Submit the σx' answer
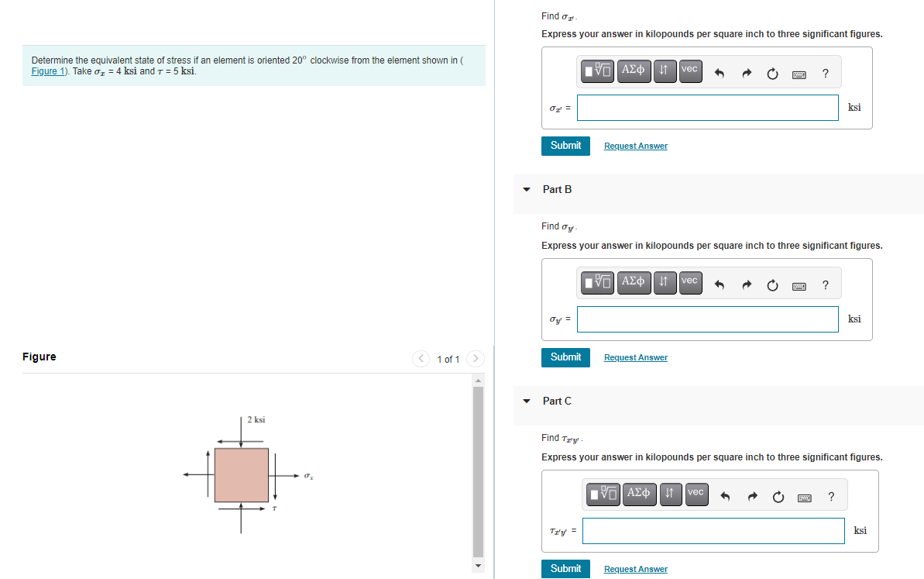 click(x=565, y=146)
